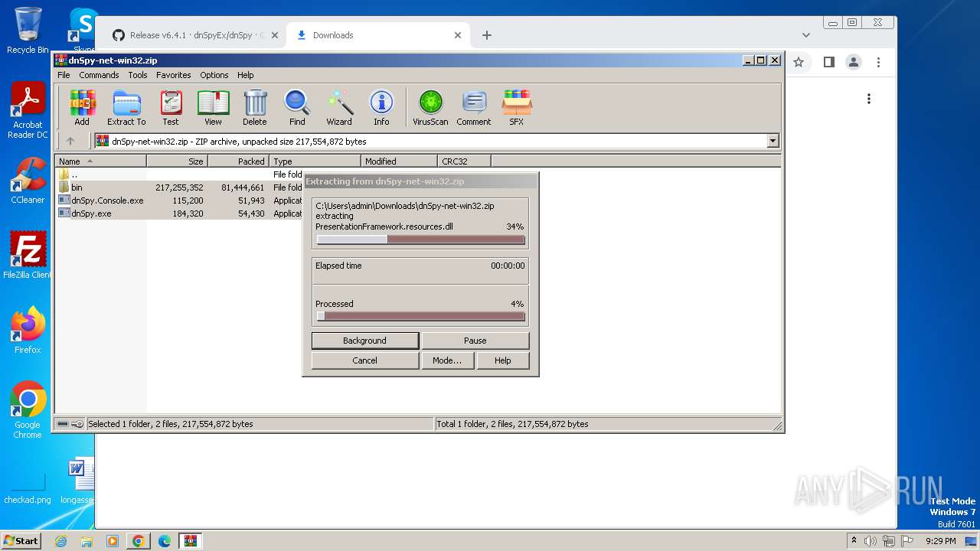Close the Downloads tab
Image resolution: width=980 pixels, height=551 pixels.
click(458, 35)
